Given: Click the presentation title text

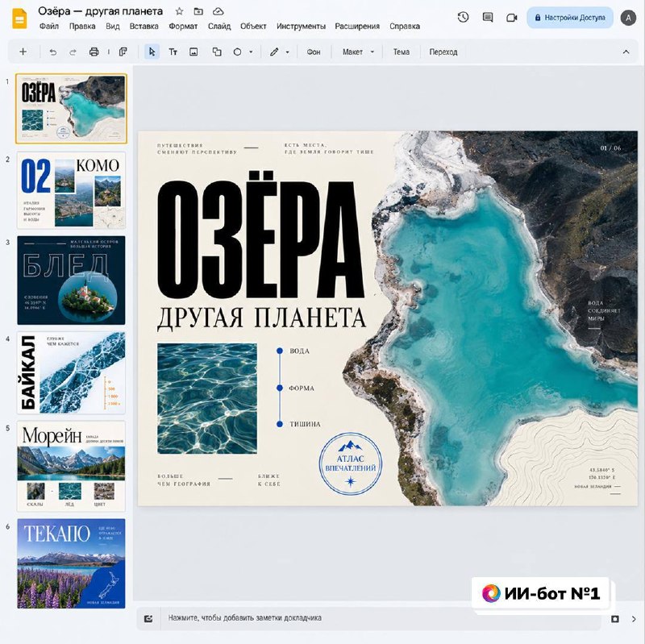Looking at the screenshot, I should click(100, 11).
